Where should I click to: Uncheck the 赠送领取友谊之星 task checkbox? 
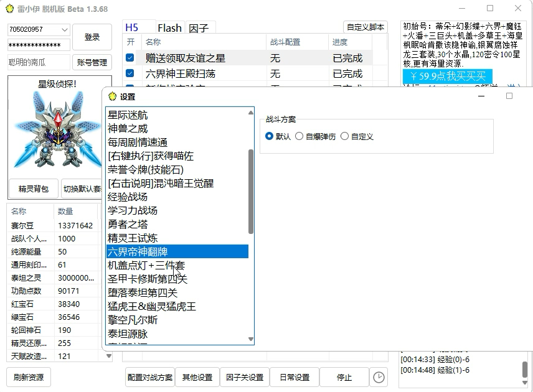(128, 57)
